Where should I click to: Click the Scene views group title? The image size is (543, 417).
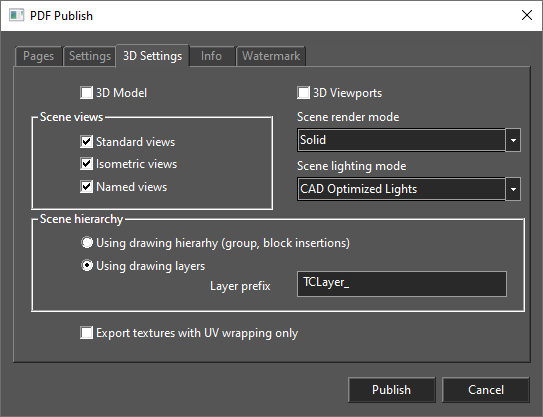point(71,117)
